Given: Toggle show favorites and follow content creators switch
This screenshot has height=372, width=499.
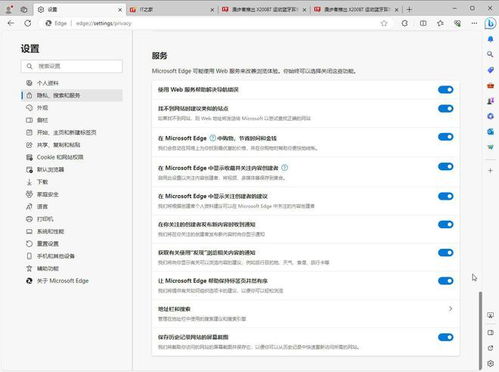Looking at the screenshot, I should (x=446, y=166).
